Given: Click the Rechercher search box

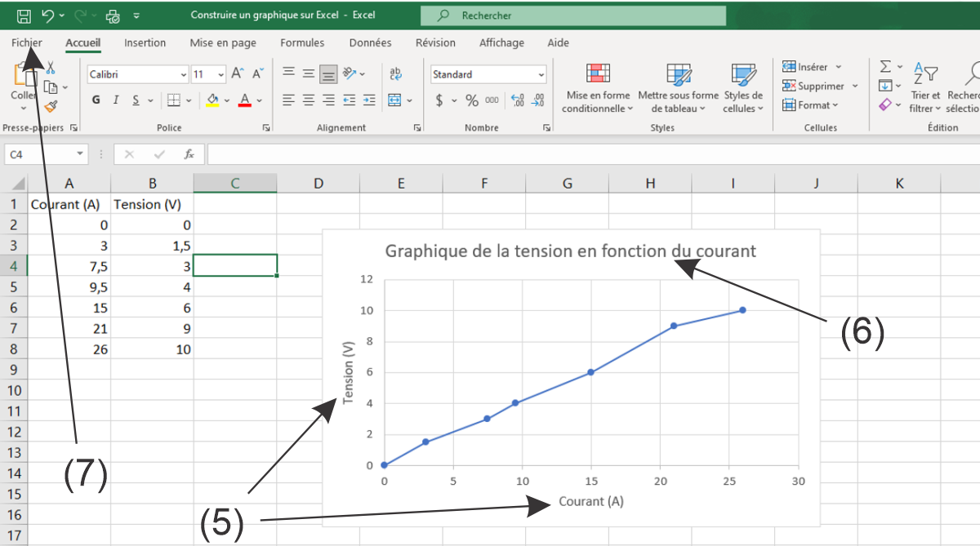Looking at the screenshot, I should click(x=572, y=16).
